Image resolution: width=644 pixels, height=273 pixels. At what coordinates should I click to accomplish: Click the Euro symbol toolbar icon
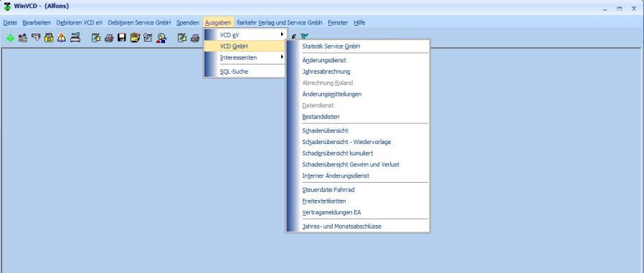pyautogui.click(x=293, y=37)
